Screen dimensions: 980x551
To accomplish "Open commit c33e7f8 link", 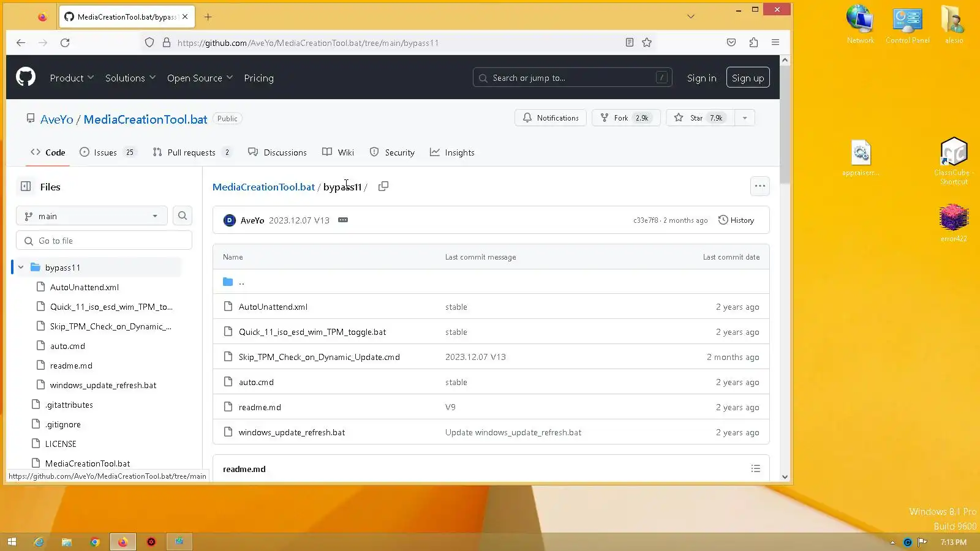I will [646, 220].
